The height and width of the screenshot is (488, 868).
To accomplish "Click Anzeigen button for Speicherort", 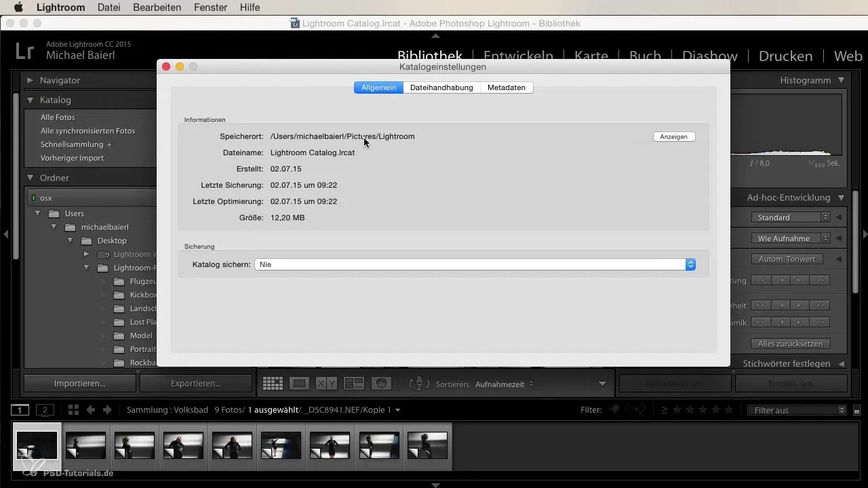I will coord(674,136).
